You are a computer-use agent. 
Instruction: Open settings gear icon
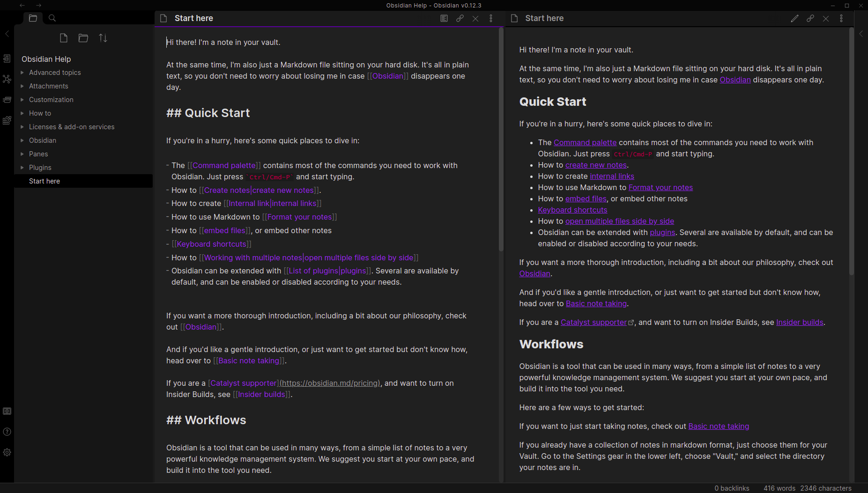pos(7,452)
